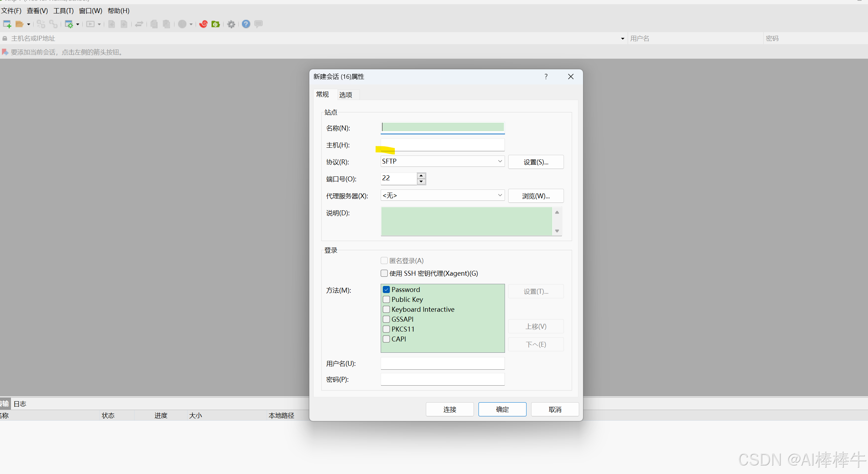Open the 工具(T) menu

[x=63, y=11]
